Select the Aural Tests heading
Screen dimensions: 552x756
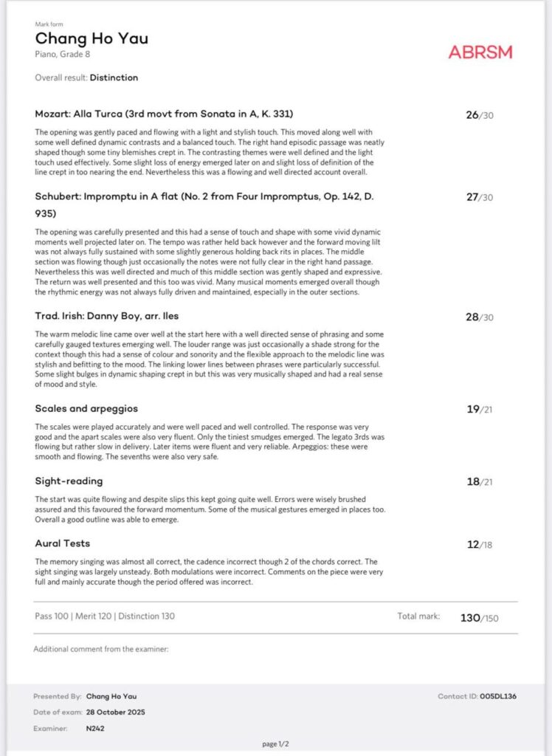click(x=63, y=543)
